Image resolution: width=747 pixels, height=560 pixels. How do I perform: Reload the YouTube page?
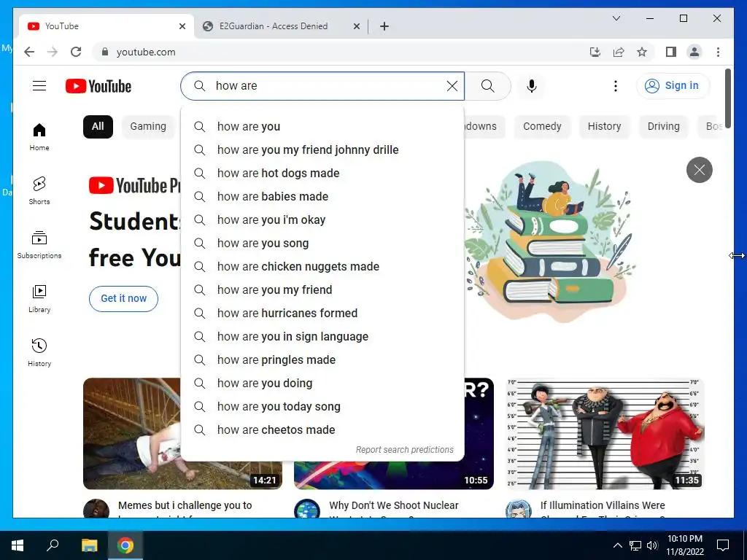(76, 52)
